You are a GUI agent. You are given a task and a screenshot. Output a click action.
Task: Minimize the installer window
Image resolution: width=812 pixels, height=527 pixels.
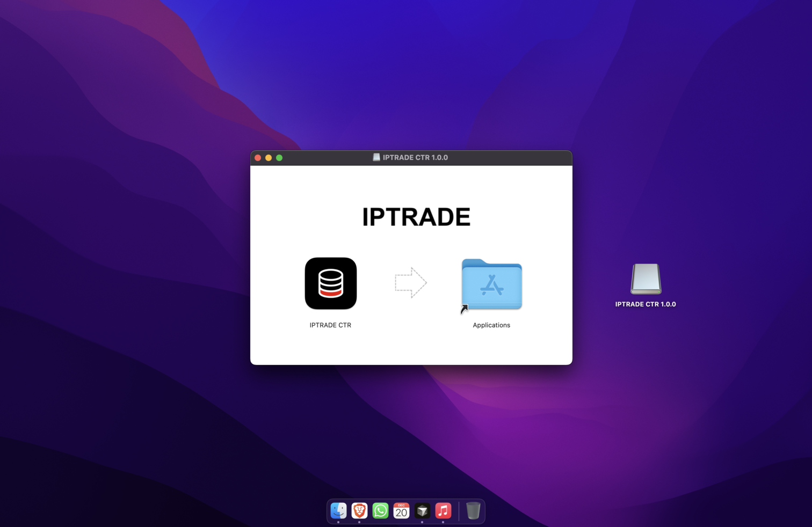point(269,157)
